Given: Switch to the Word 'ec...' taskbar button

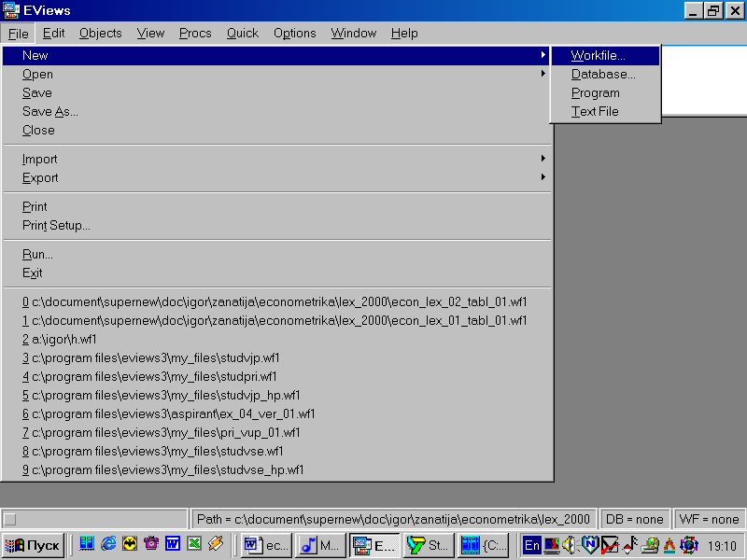Looking at the screenshot, I should (266, 545).
